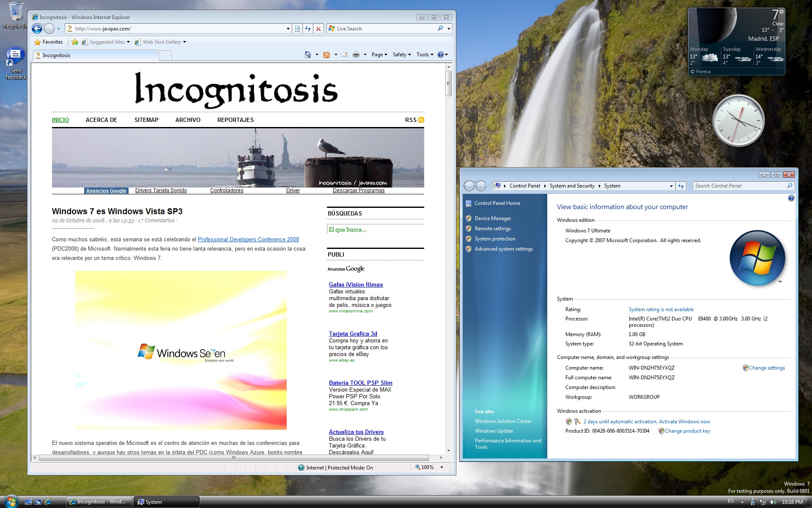This screenshot has width=812, height=508.
Task: Open the Tools menu in IE
Action: pyautogui.click(x=425, y=55)
